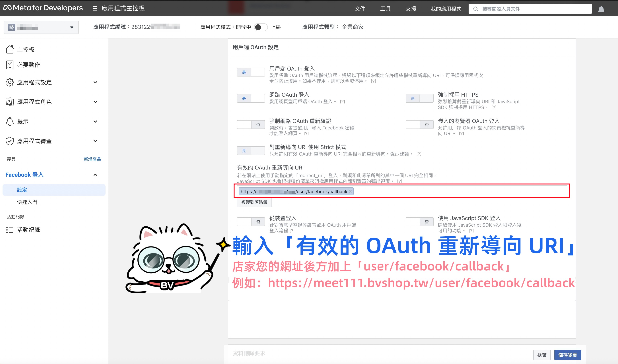Click 新增產品 link
This screenshot has height=364, width=618.
tap(92, 159)
